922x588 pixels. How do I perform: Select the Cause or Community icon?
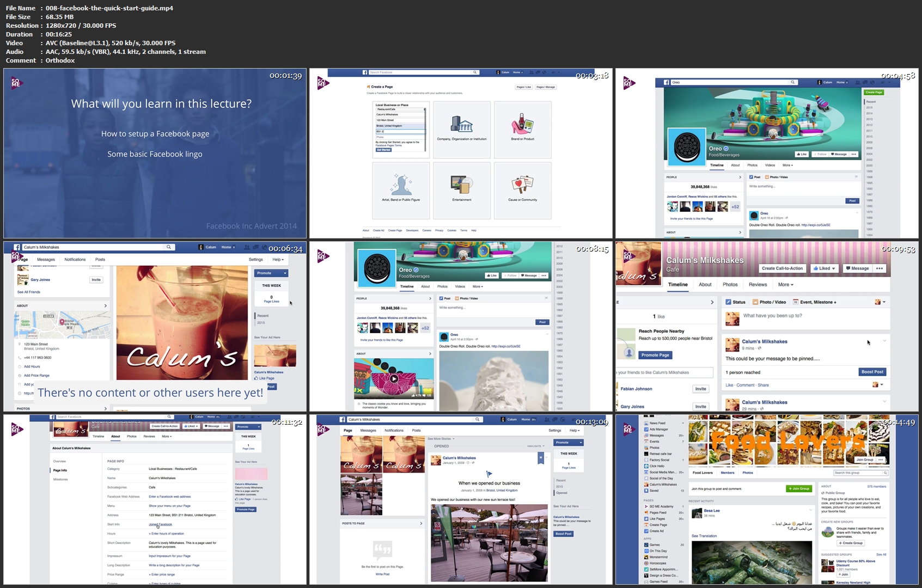pyautogui.click(x=522, y=185)
